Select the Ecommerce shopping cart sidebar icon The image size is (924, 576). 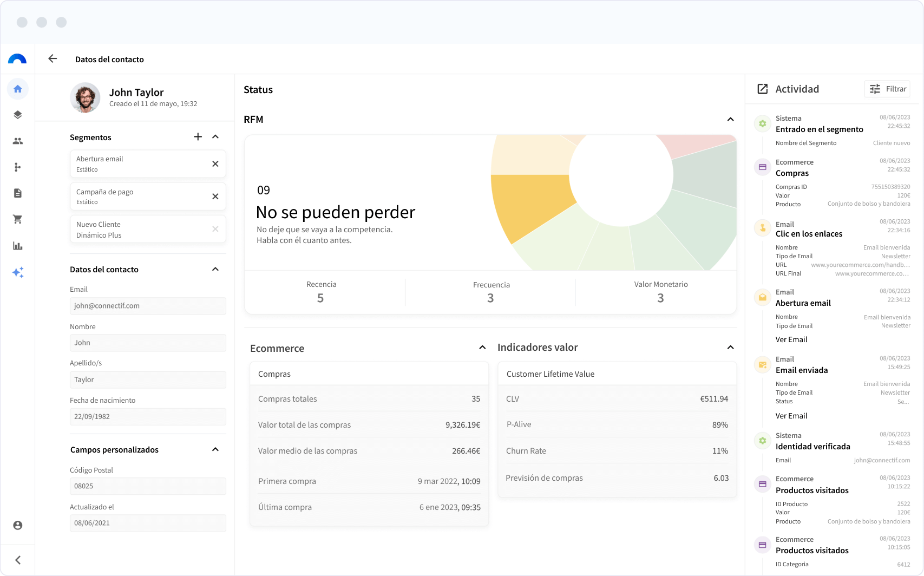pos(18,219)
